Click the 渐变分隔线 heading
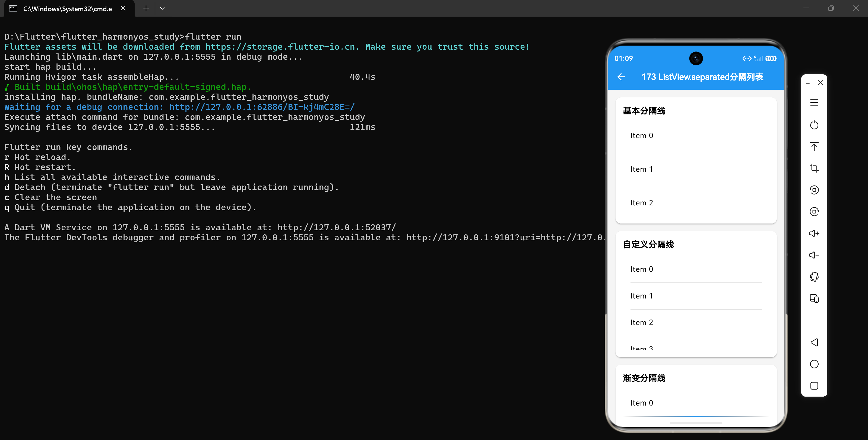Viewport: 868px width, 440px height. point(644,378)
